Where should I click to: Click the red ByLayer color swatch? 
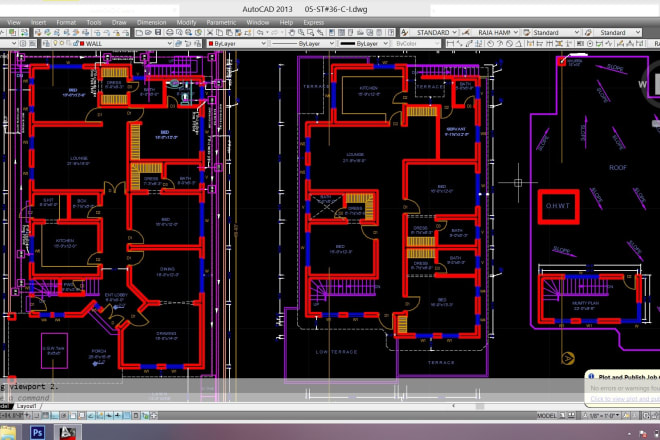click(x=211, y=43)
